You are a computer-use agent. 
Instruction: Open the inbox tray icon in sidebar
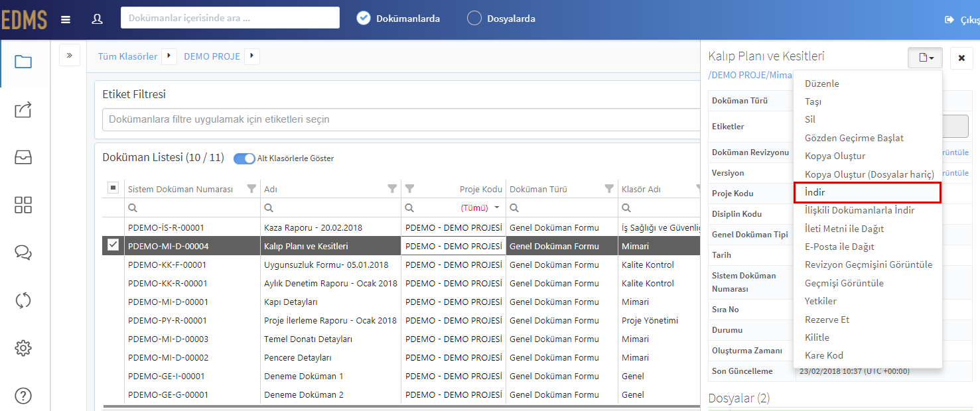[x=23, y=158]
